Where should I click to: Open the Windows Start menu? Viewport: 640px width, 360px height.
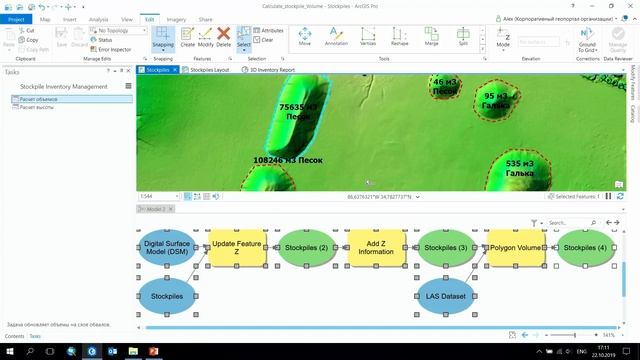(10, 351)
